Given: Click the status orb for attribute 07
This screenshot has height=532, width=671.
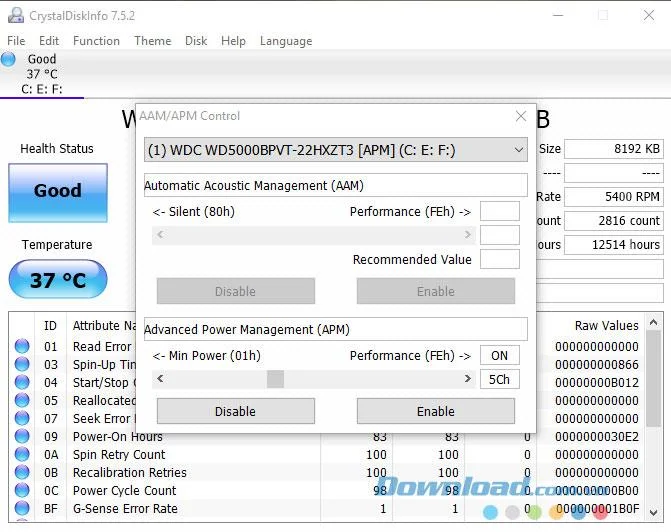Looking at the screenshot, I should pos(22,418).
